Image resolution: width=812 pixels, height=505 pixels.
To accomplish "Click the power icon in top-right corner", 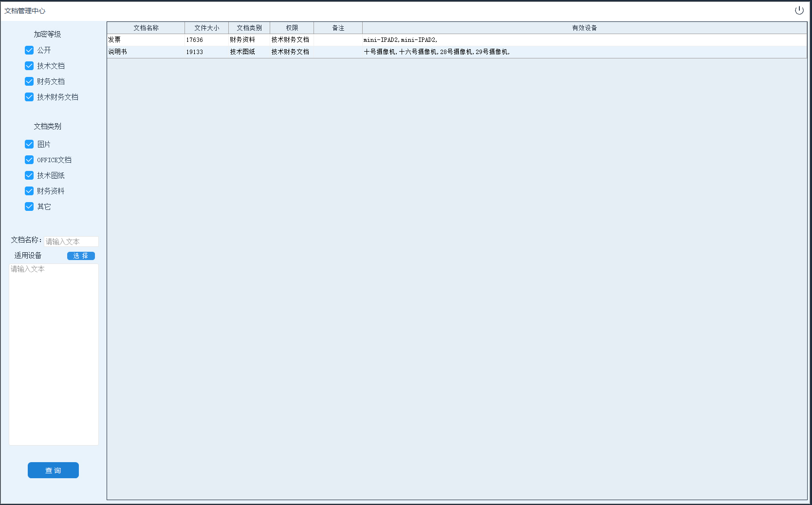I will [799, 10].
